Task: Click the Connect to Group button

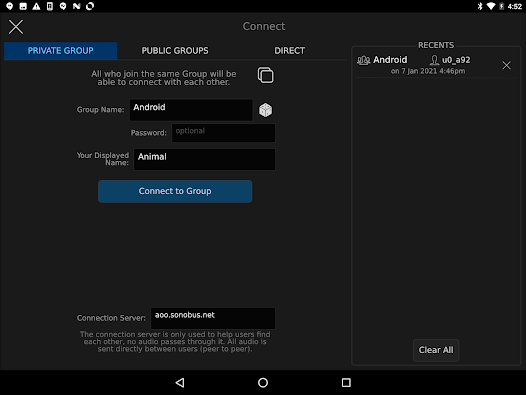Action: [175, 191]
